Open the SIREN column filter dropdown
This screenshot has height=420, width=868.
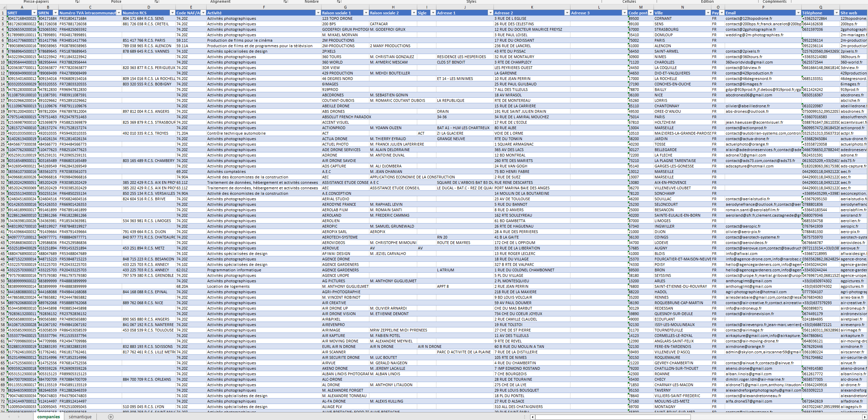[x=55, y=13]
